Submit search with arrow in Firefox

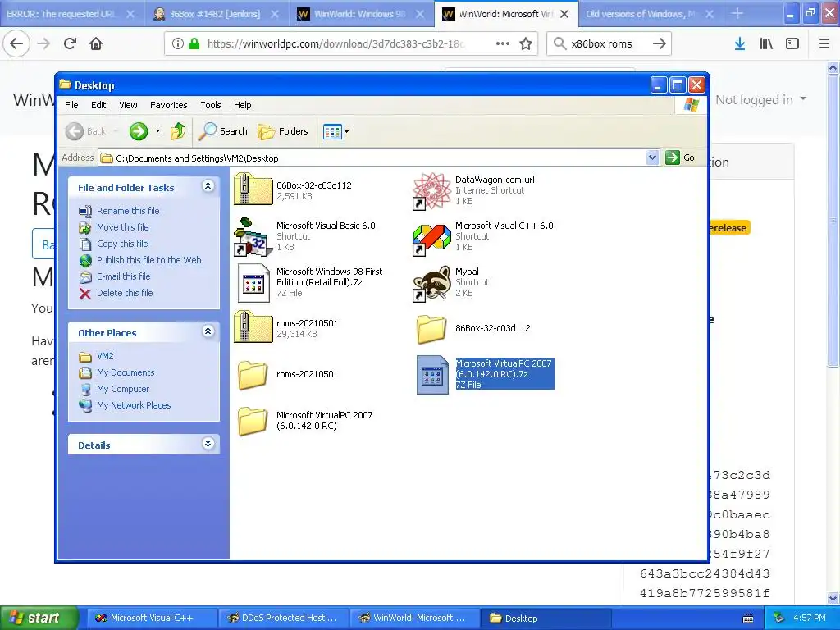coord(660,43)
